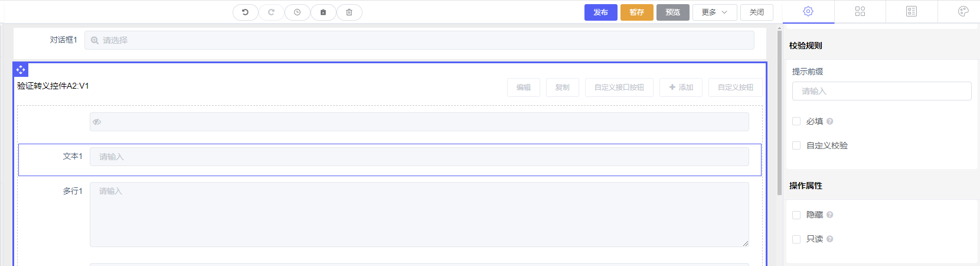Viewport: 980px width, 266px height.
Task: Click the 提示前缀 input field
Action: point(881,91)
